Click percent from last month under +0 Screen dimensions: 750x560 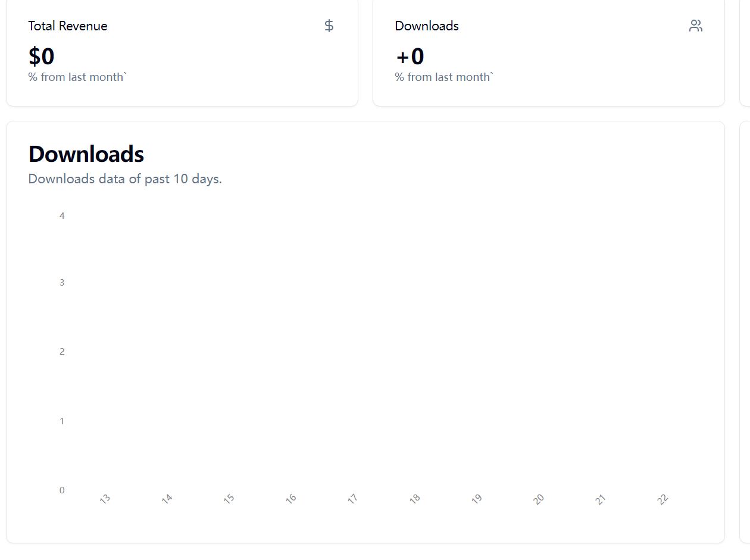pos(444,77)
